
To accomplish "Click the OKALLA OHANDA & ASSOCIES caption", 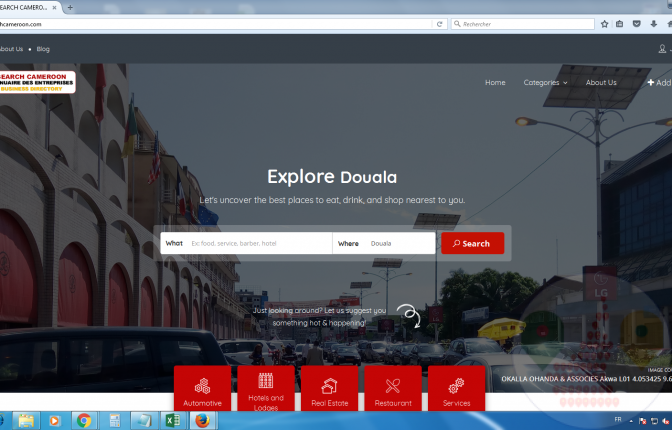I will tap(586, 379).
